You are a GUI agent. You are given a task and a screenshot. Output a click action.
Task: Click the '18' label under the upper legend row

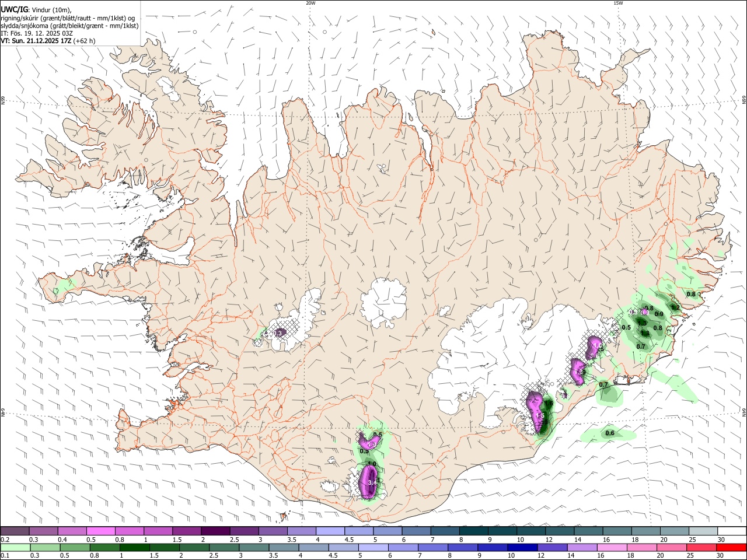click(x=635, y=540)
